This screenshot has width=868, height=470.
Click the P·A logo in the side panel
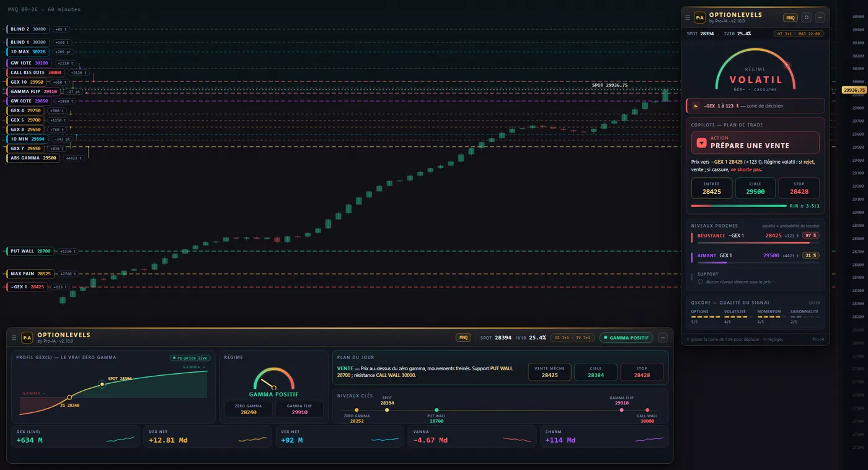tap(699, 17)
